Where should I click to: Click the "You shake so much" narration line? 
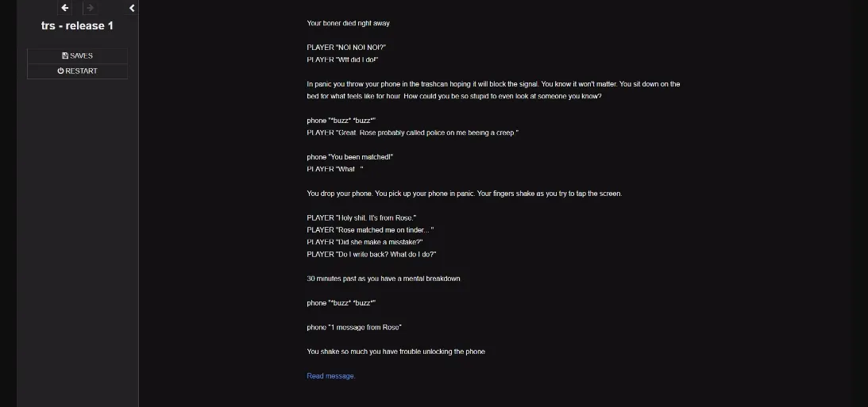pos(395,351)
